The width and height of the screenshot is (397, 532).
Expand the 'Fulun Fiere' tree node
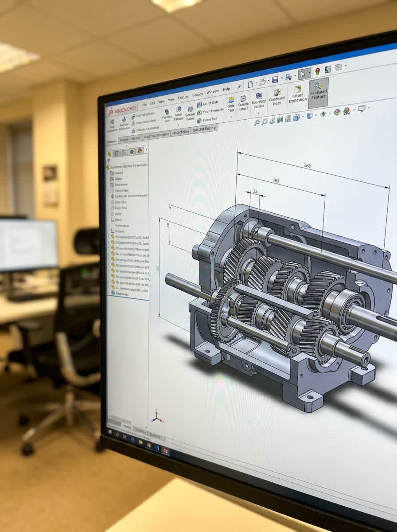[x=108, y=191]
